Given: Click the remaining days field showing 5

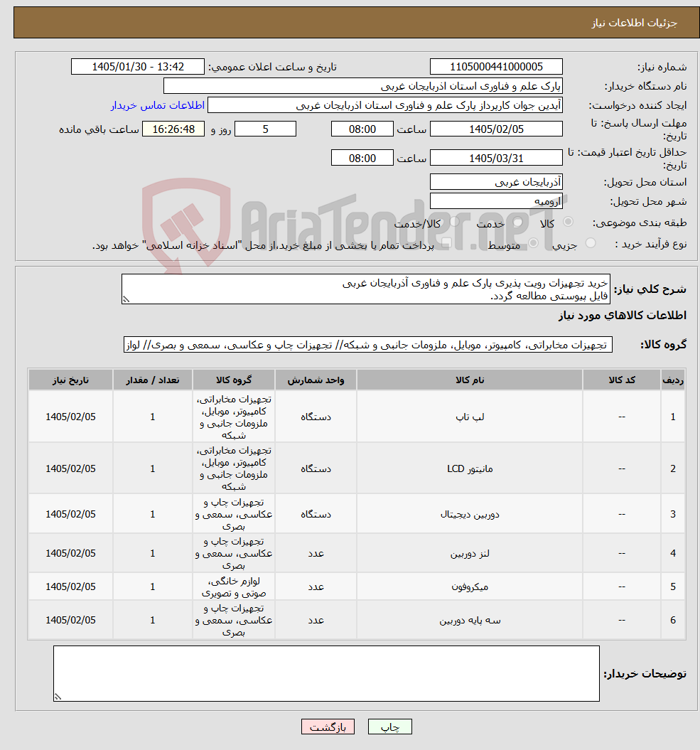Looking at the screenshot, I should (265, 129).
